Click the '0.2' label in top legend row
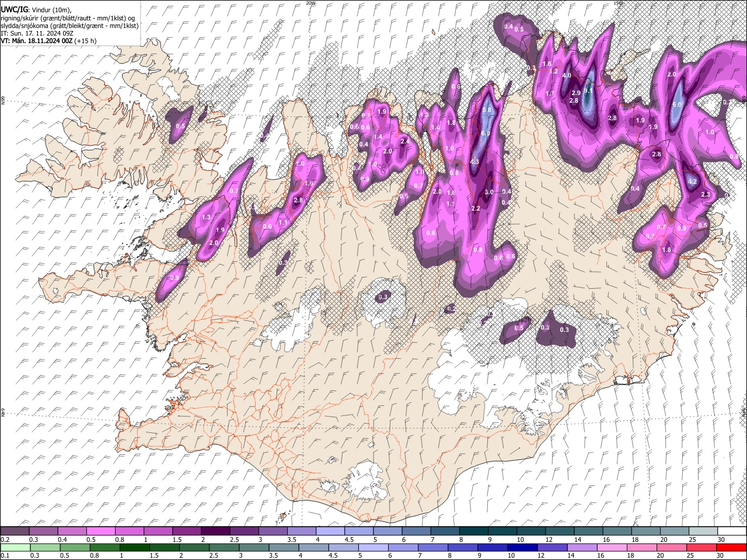 click(x=4, y=540)
